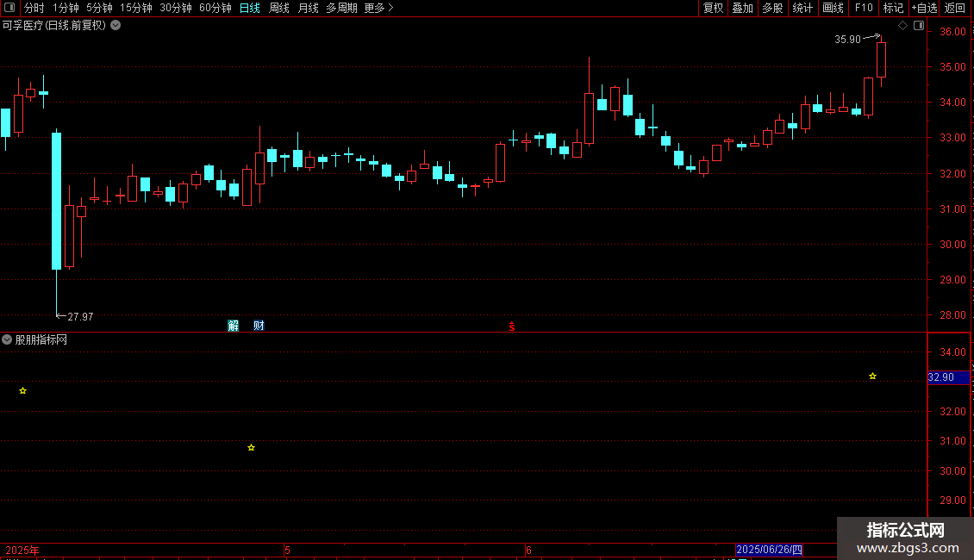Image resolution: width=974 pixels, height=560 pixels.
Task: Open the 复权 adjustment menu
Action: pos(713,8)
